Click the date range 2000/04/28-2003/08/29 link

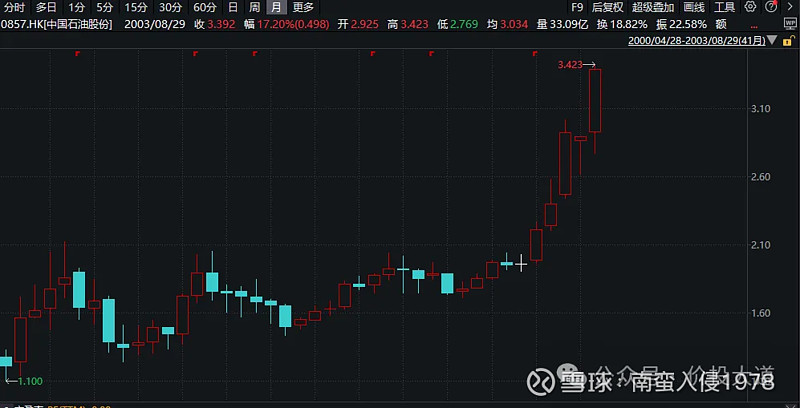tap(696, 41)
